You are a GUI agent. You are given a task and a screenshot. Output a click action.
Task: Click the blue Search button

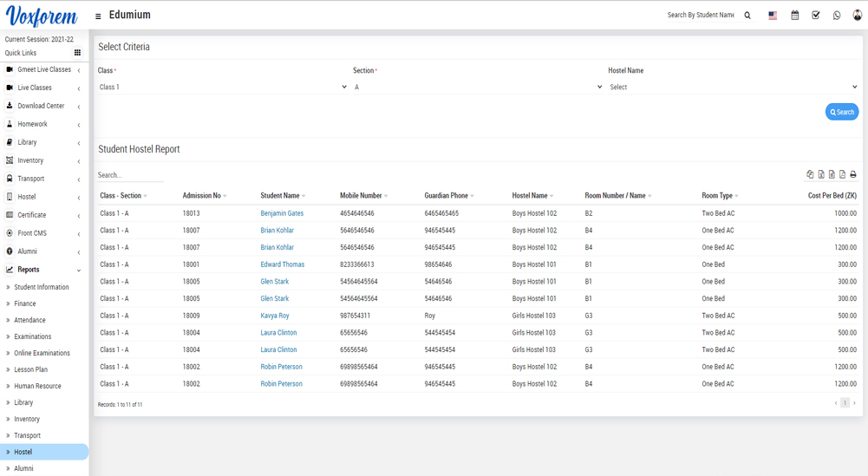coord(841,112)
